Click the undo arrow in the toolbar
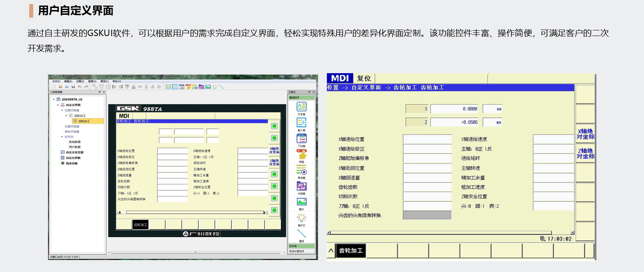Image resolution: width=644 pixels, height=272 pixels. (80, 87)
